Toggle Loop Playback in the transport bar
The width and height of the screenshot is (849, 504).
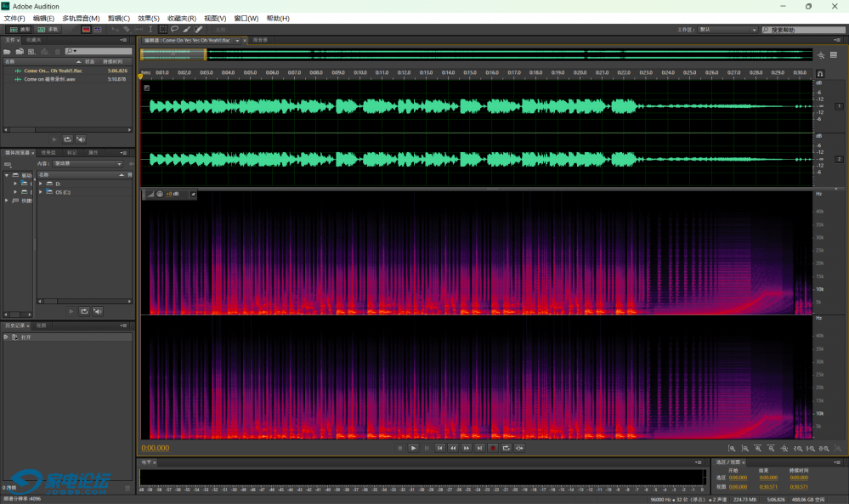tap(506, 448)
